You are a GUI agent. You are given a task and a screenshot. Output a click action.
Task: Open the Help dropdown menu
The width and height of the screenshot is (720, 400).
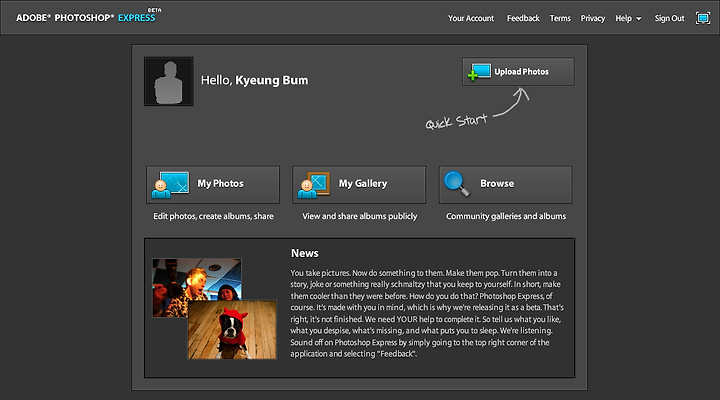(628, 18)
